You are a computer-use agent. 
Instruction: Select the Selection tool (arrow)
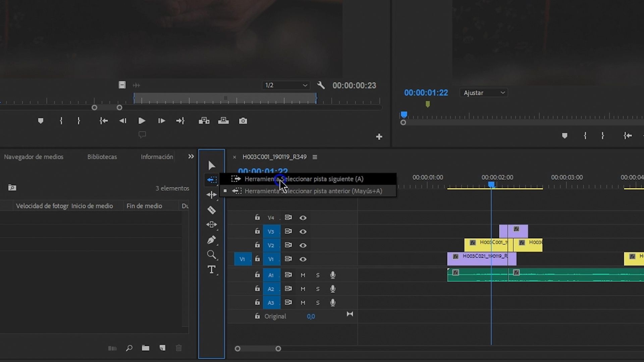click(x=211, y=165)
